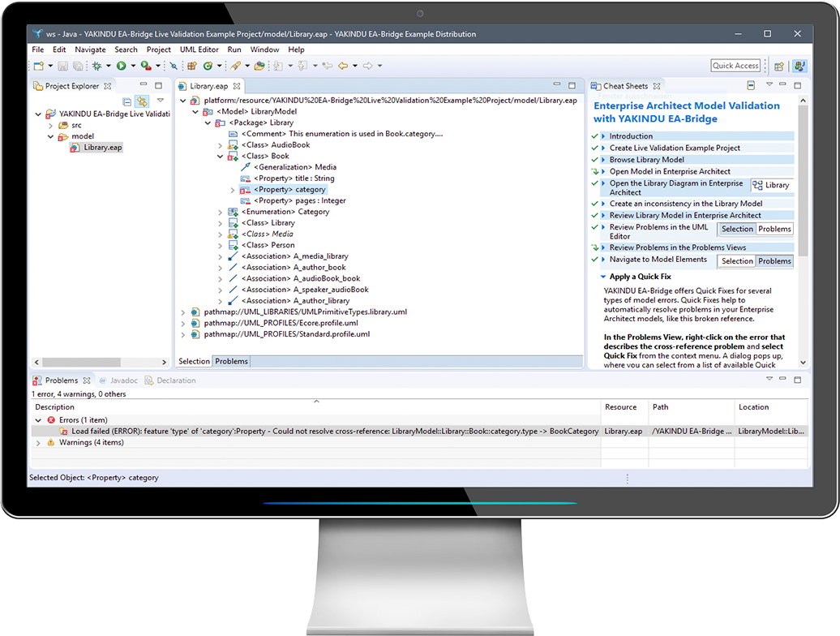This screenshot has width=840, height=636.
Task: Click the Open Task folder icon
Action: pos(259,66)
